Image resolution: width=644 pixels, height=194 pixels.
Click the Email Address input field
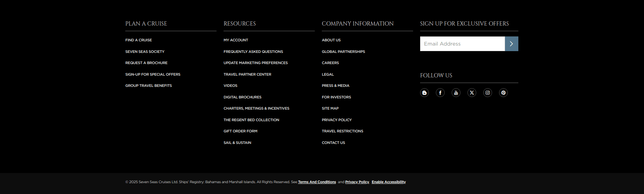pyautogui.click(x=462, y=44)
